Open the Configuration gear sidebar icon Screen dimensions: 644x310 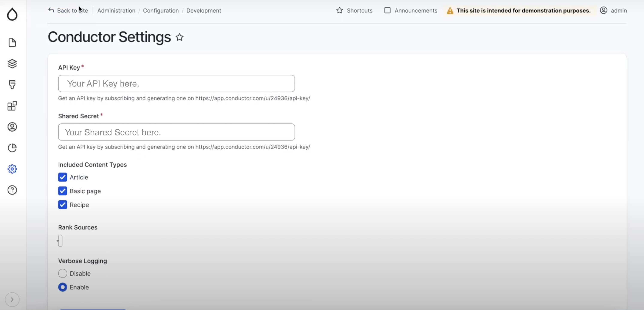12,169
